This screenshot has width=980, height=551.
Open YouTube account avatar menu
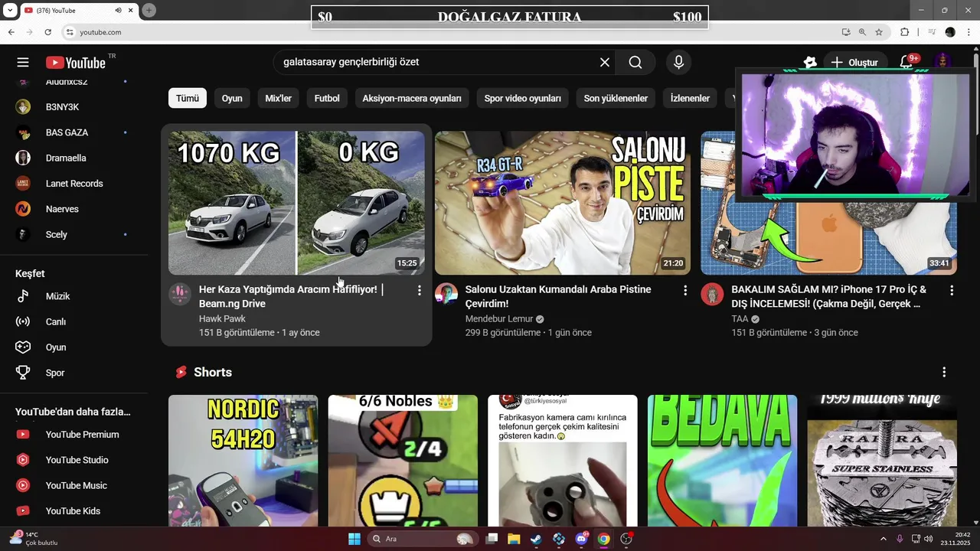943,62
